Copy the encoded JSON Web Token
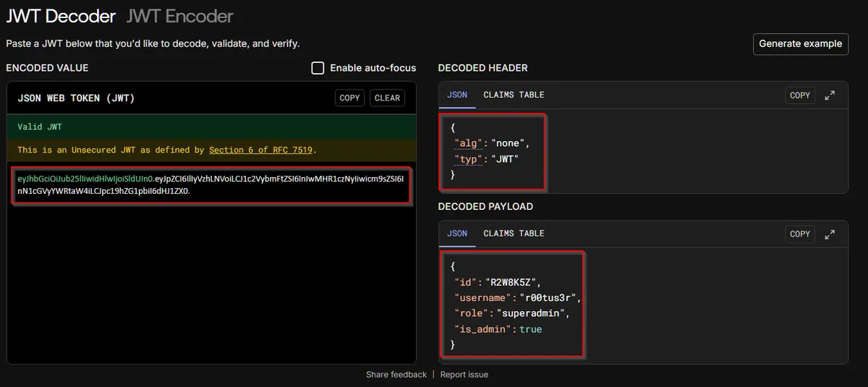The width and height of the screenshot is (868, 387). [350, 98]
